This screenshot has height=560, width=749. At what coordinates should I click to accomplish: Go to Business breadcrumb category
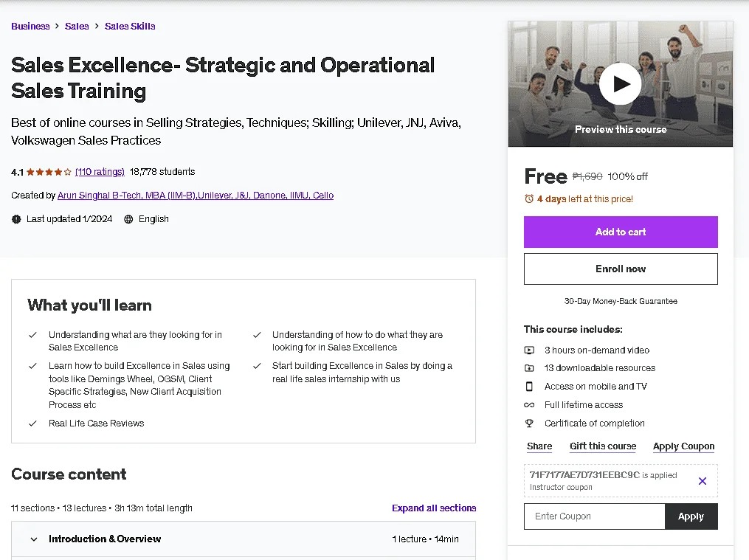pos(30,27)
